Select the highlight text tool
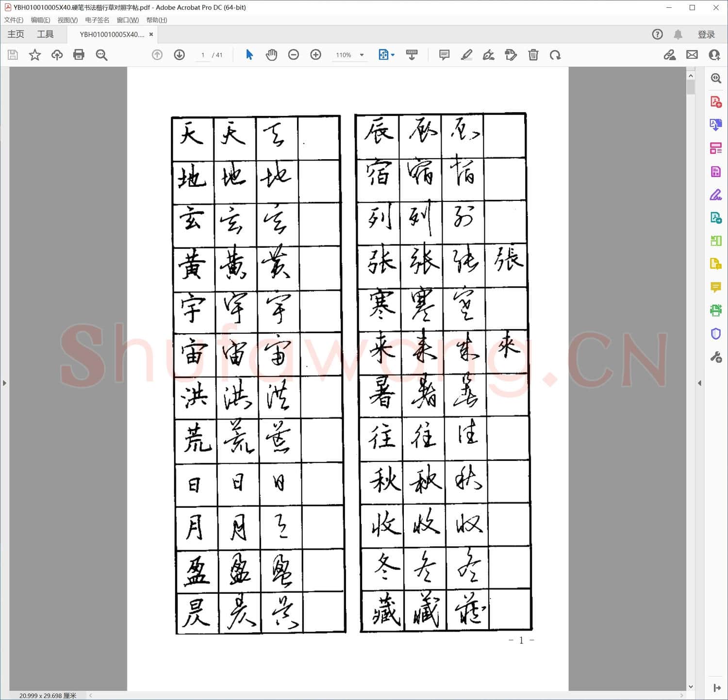The height and width of the screenshot is (700, 728). pyautogui.click(x=466, y=55)
